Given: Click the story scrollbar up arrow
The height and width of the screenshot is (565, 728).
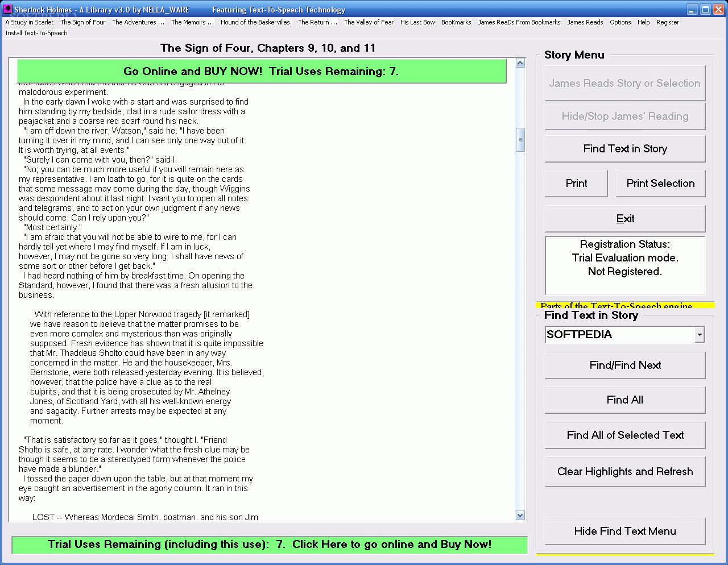Looking at the screenshot, I should [520, 63].
